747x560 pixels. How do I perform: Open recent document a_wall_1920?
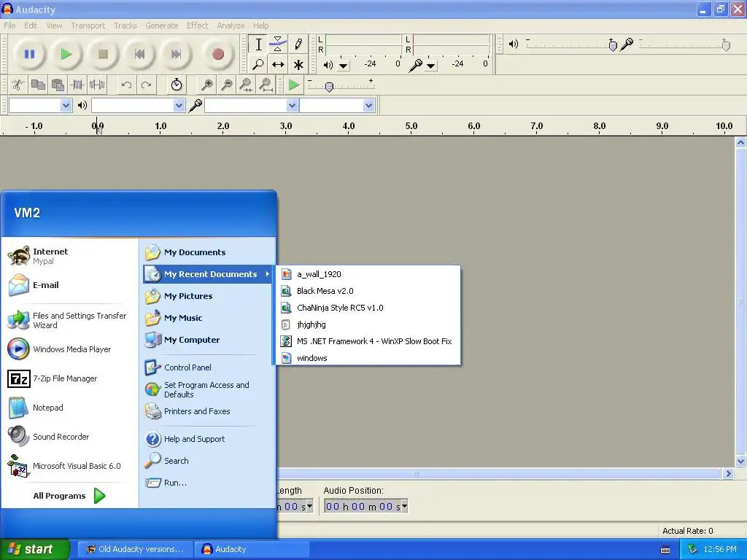point(368,274)
